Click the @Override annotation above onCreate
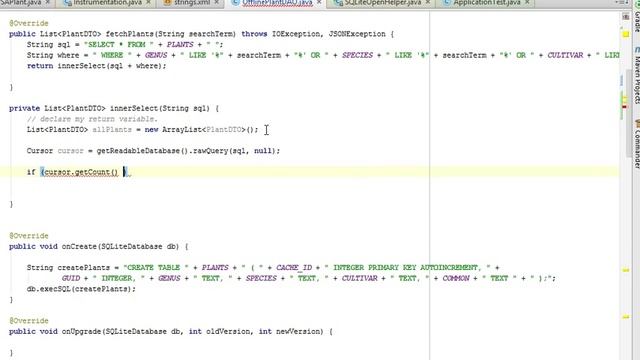640x360 pixels. tap(29, 236)
